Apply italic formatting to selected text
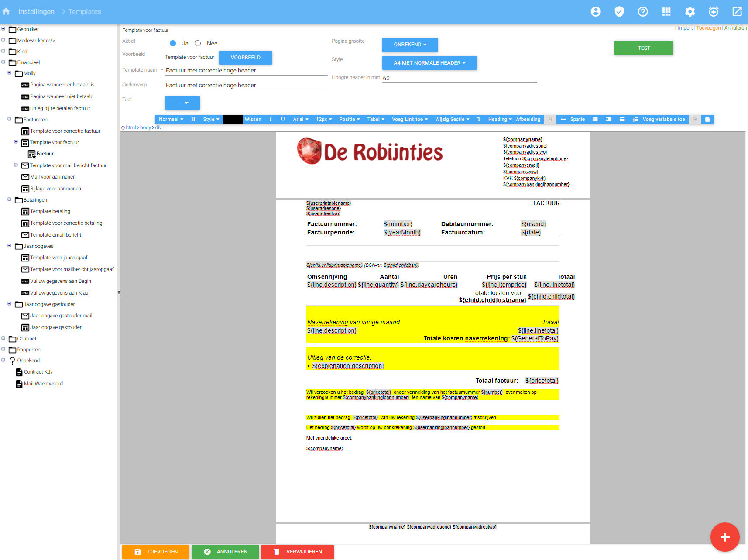This screenshot has width=748, height=560. tap(271, 119)
